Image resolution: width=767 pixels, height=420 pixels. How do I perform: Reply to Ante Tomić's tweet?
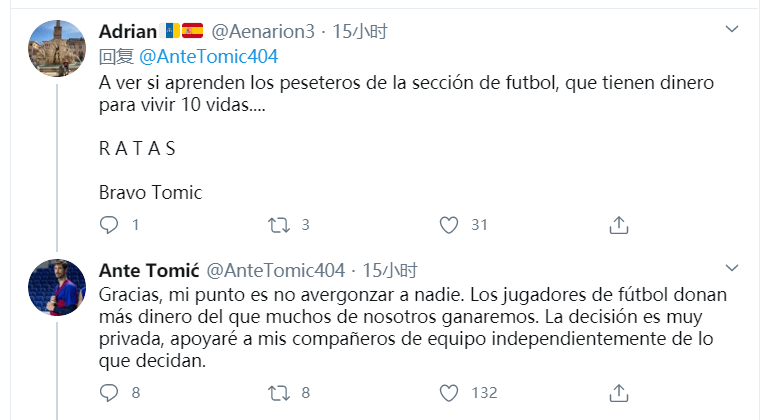[109, 392]
